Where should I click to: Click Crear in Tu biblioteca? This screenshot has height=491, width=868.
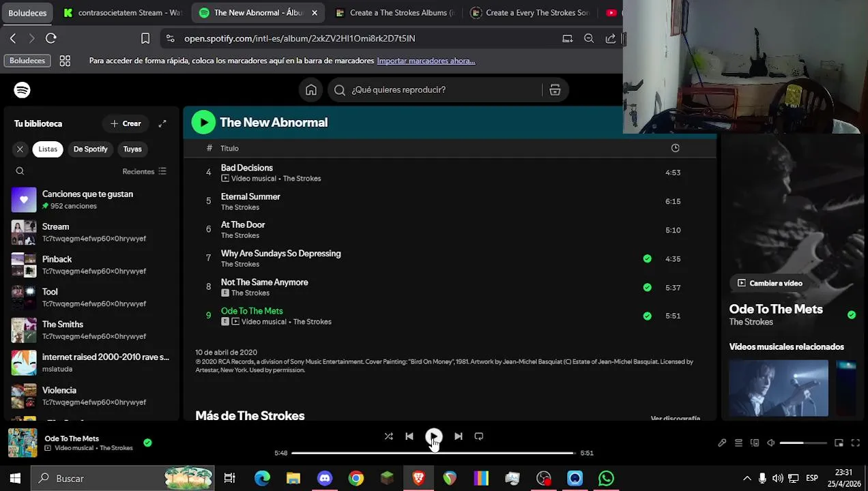pos(126,123)
